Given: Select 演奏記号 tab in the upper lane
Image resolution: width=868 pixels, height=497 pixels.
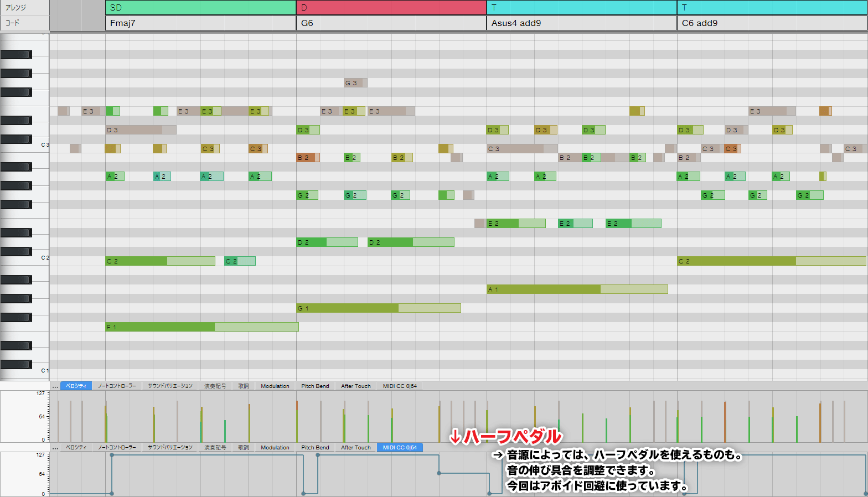Looking at the screenshot, I should pyautogui.click(x=215, y=386).
